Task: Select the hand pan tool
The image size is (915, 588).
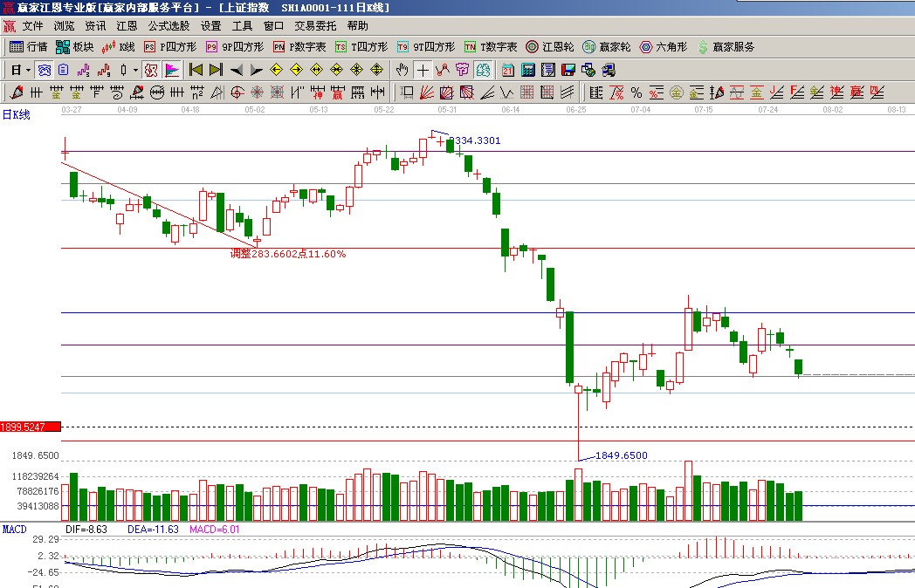Action: point(402,70)
